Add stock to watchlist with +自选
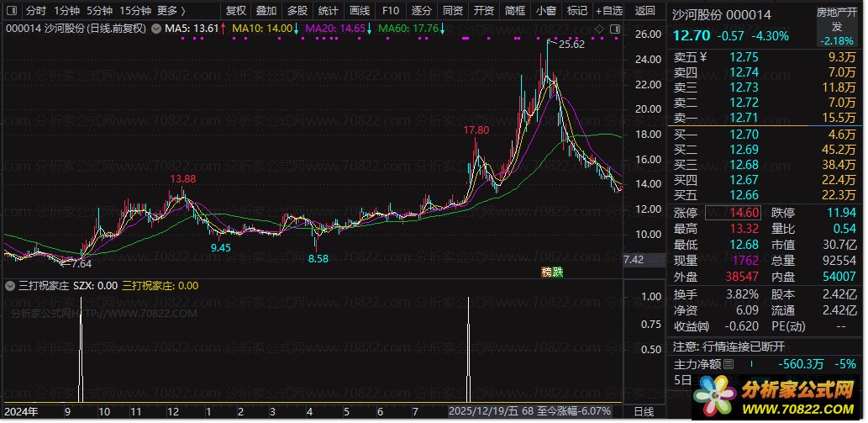868x423 pixels. pyautogui.click(x=609, y=11)
